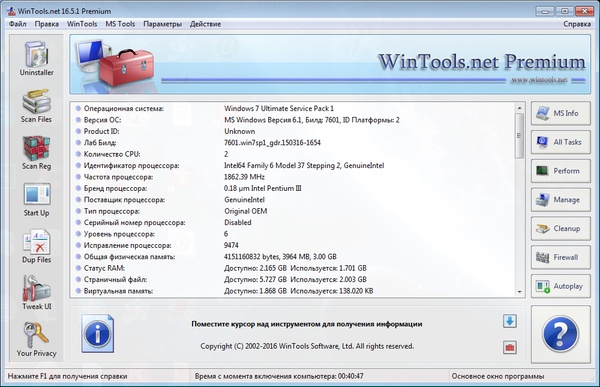Viewport: 600px width, 387px height.
Task: Open the Your Privacy tool
Action: (x=36, y=340)
